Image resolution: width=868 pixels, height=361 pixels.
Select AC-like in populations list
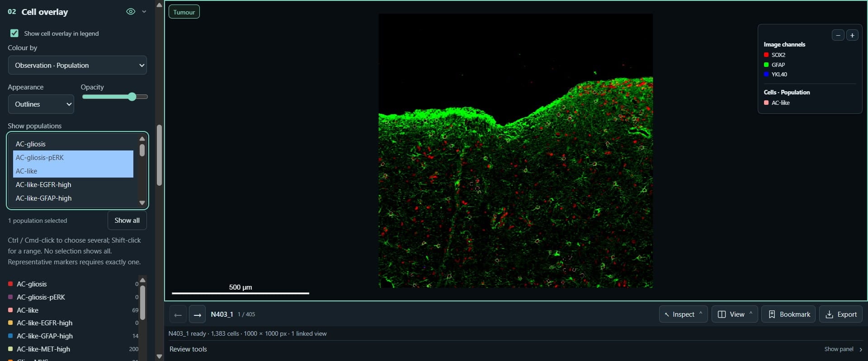point(73,171)
